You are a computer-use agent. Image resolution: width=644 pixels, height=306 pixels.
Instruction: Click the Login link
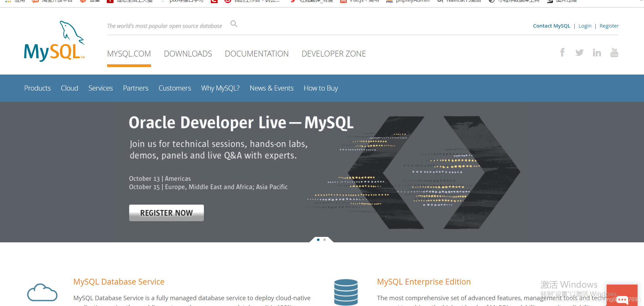click(x=585, y=26)
